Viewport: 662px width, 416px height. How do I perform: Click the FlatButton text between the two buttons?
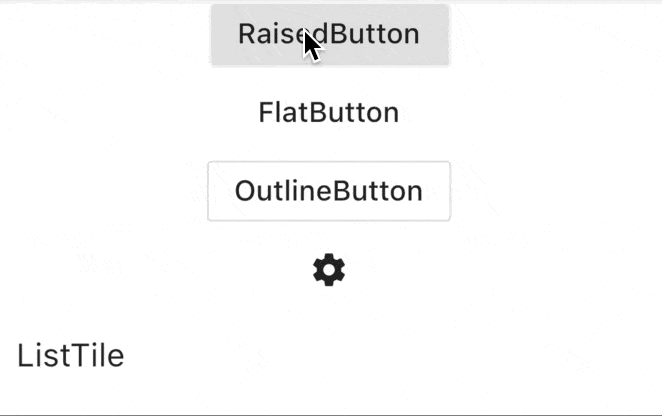(329, 113)
